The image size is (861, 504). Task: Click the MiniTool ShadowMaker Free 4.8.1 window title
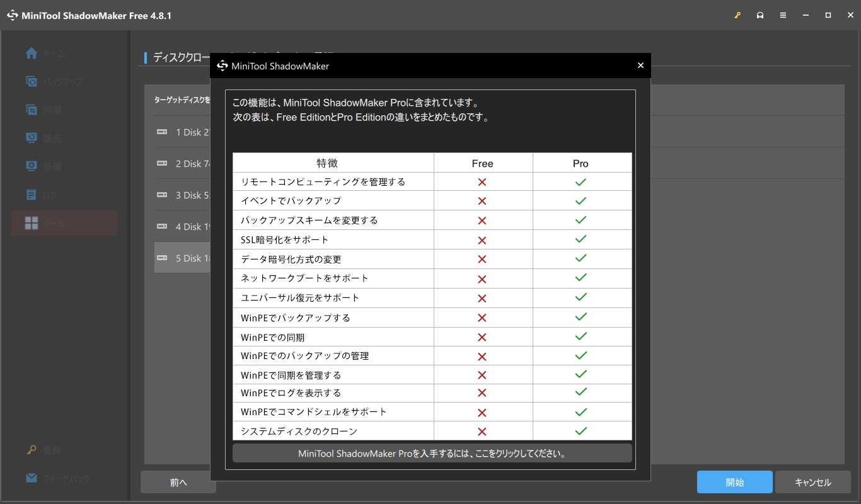coord(96,15)
